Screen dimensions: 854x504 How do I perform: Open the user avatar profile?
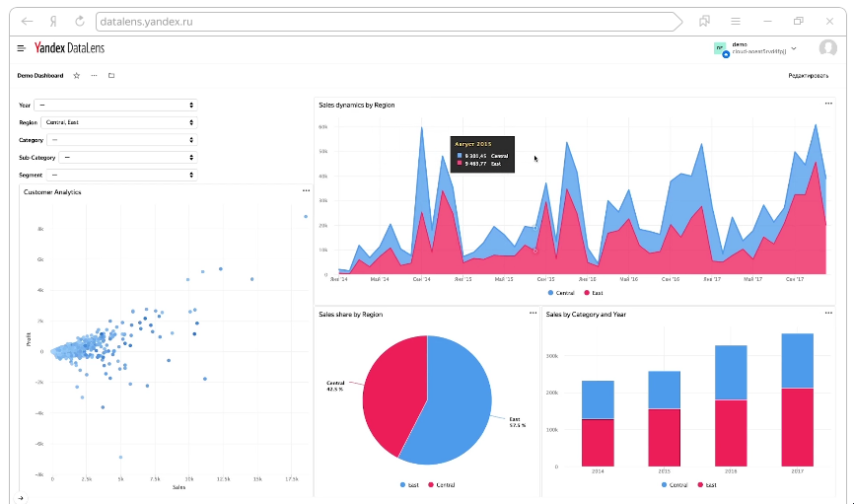coord(827,48)
